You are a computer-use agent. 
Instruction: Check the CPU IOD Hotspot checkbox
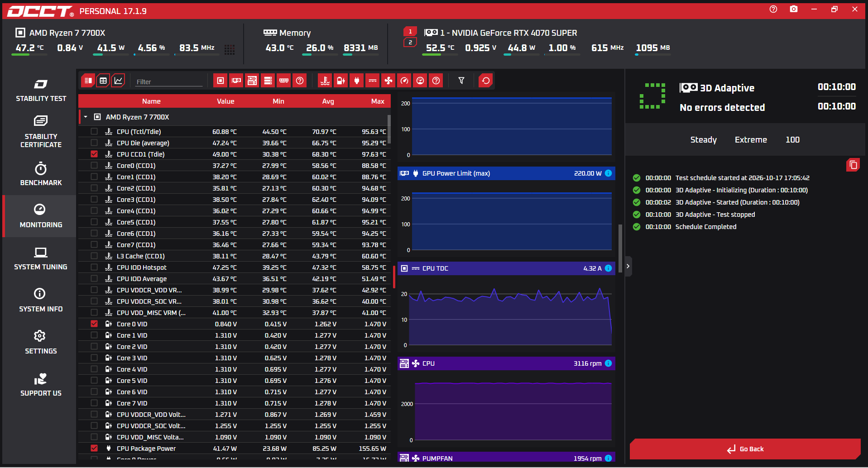94,267
